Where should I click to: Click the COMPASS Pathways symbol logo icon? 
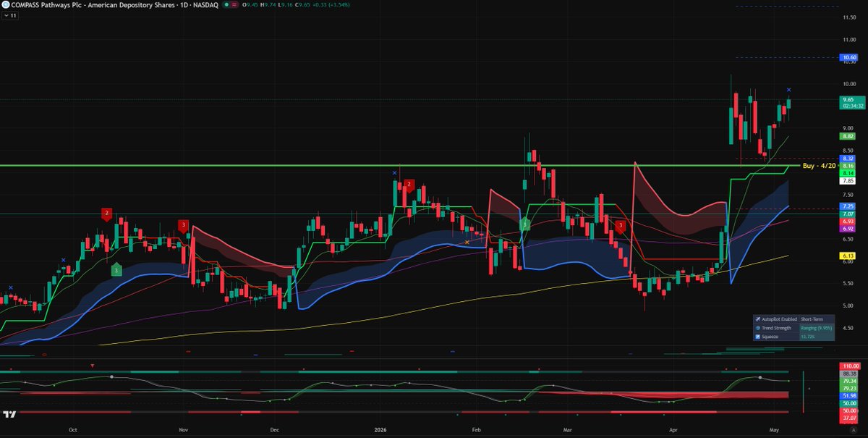point(5,4)
